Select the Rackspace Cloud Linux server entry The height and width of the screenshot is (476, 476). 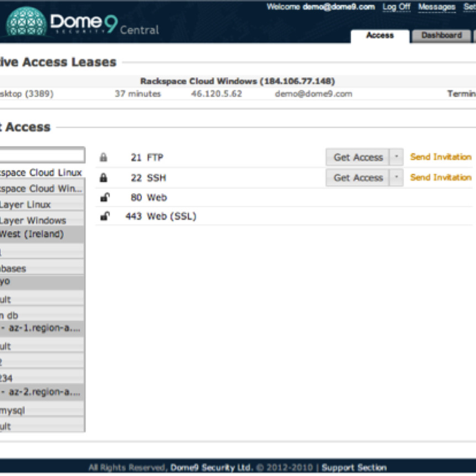[x=41, y=173]
